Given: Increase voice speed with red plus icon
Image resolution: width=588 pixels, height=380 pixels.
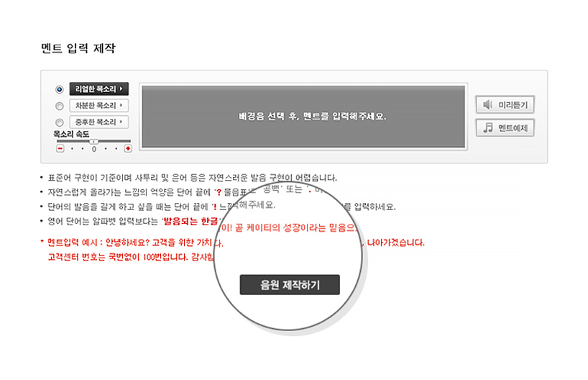Looking at the screenshot, I should [x=128, y=149].
